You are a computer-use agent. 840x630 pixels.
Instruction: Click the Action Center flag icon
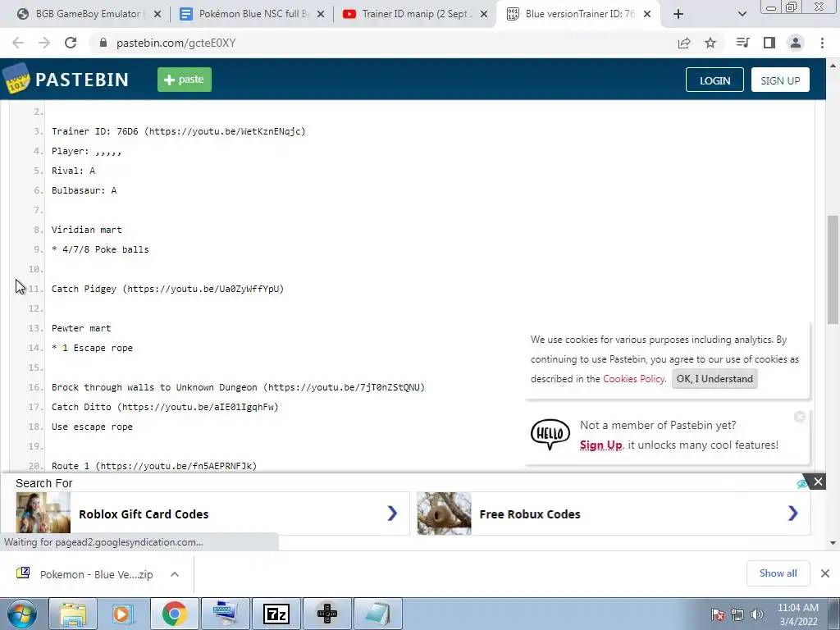[718, 614]
